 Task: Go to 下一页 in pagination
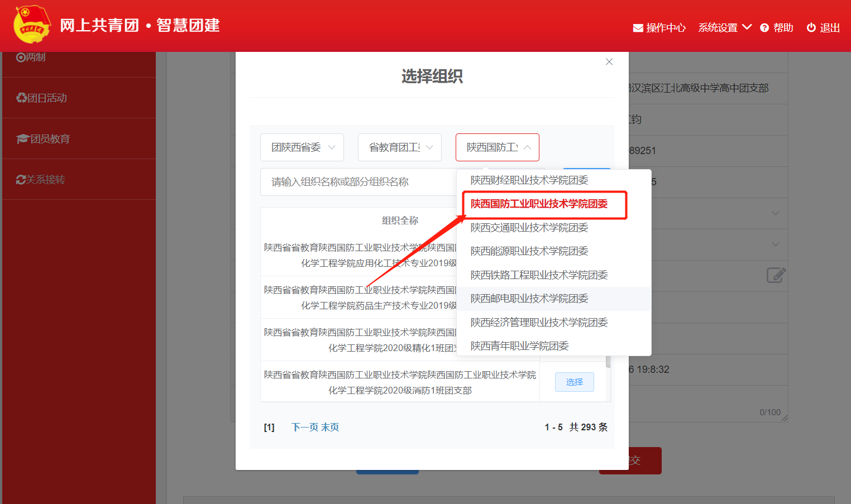[x=304, y=428]
